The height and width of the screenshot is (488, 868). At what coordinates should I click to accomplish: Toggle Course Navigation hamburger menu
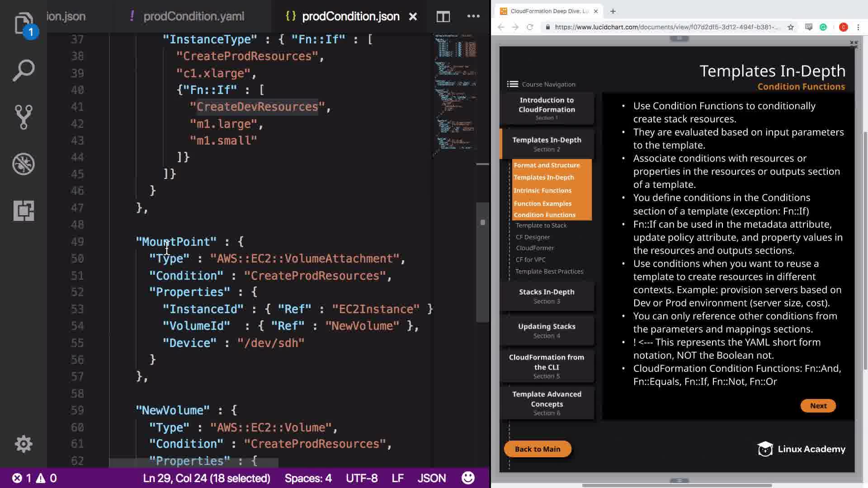click(512, 84)
